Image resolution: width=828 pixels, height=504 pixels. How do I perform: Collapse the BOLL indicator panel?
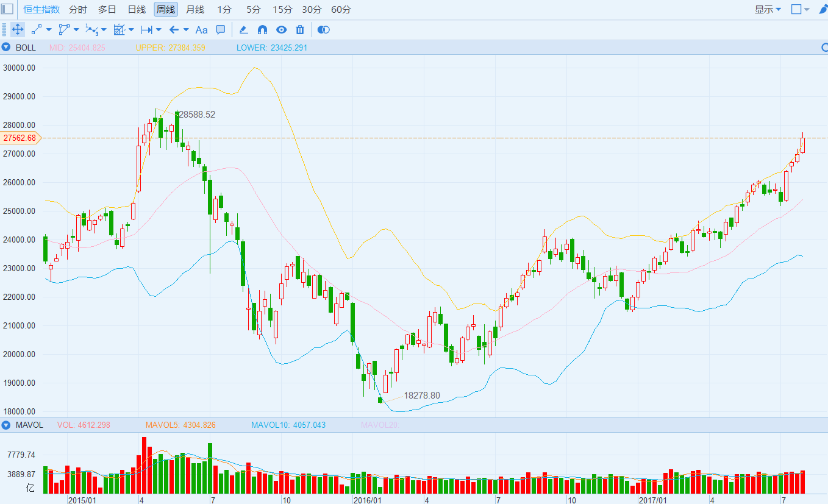click(6, 48)
